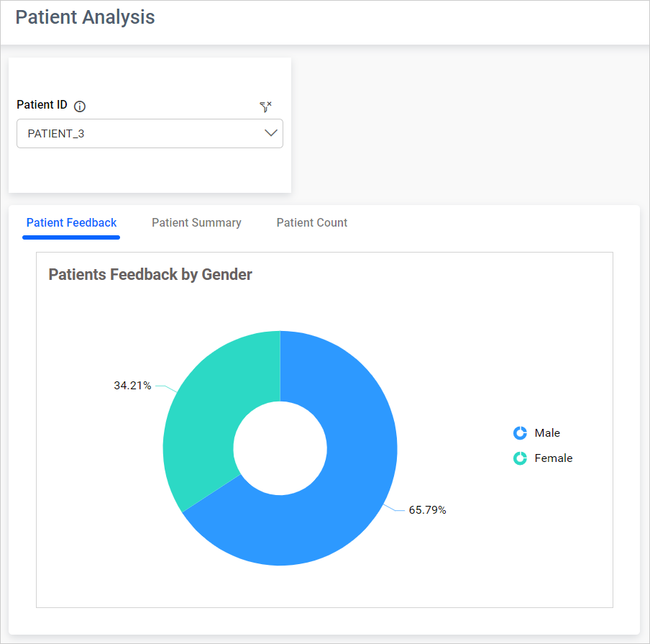Image resolution: width=650 pixels, height=644 pixels.
Task: Collapse the Patient ID selection list
Action: (x=271, y=133)
